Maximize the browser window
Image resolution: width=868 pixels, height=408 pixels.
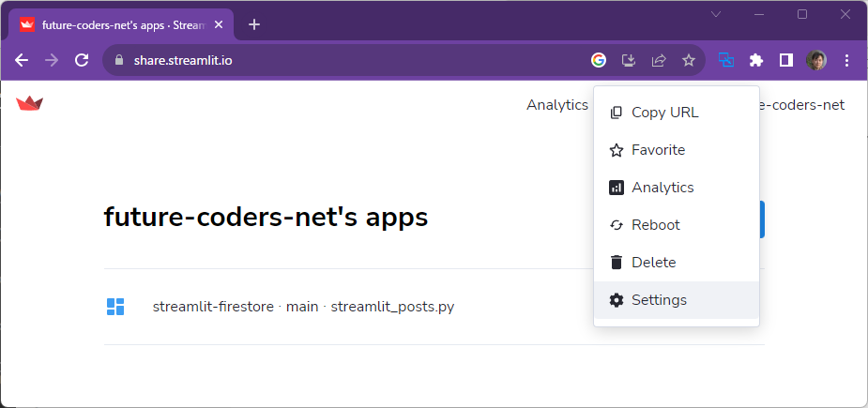pos(802,15)
